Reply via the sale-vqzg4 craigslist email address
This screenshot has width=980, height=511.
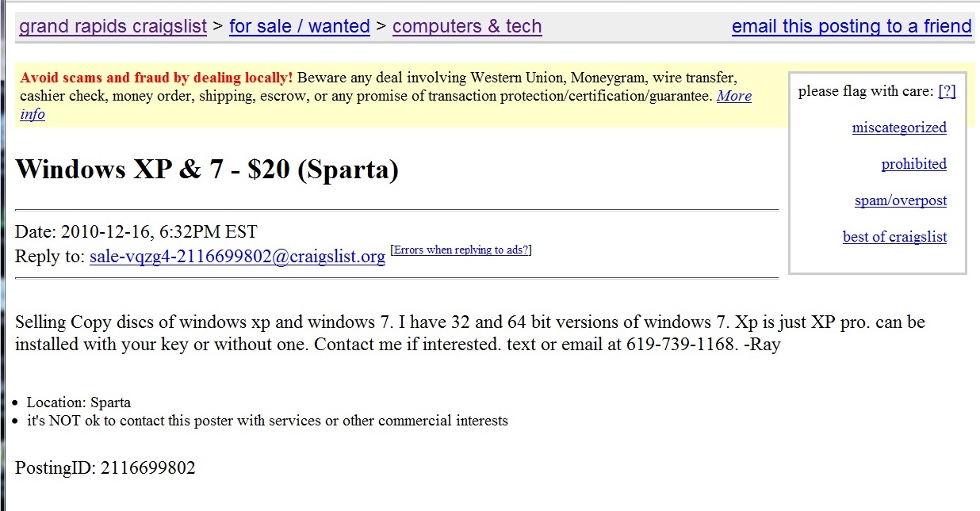pos(237,257)
